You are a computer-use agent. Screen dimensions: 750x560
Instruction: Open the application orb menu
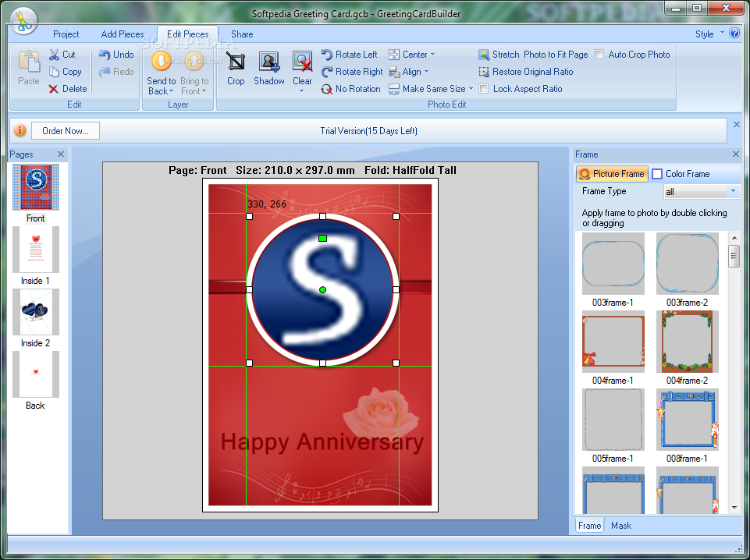tap(23, 21)
